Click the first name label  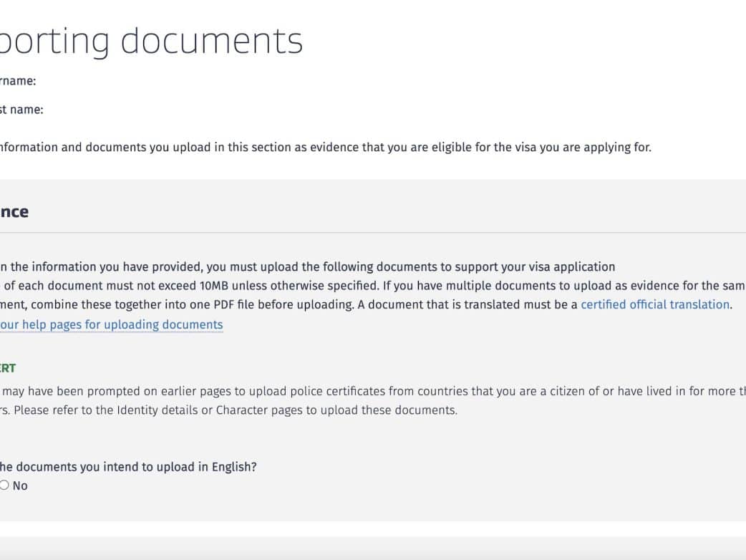tap(21, 110)
